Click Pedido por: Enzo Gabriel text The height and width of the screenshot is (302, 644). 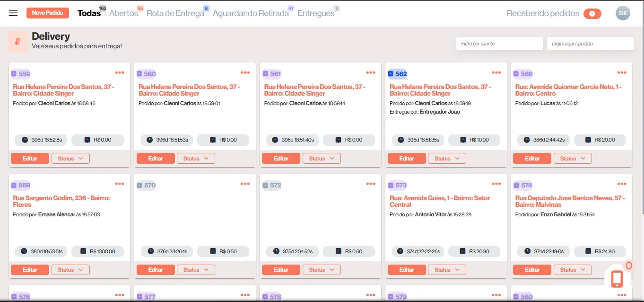[x=555, y=214]
